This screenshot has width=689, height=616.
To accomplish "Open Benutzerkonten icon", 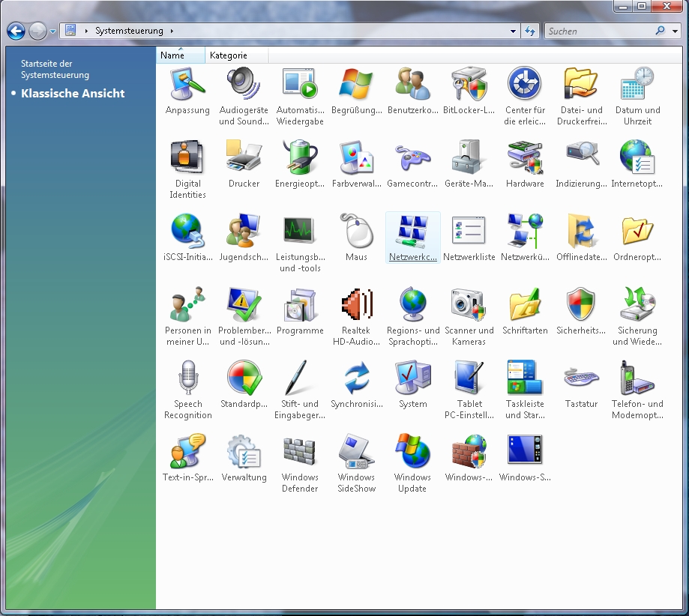I will (x=412, y=83).
